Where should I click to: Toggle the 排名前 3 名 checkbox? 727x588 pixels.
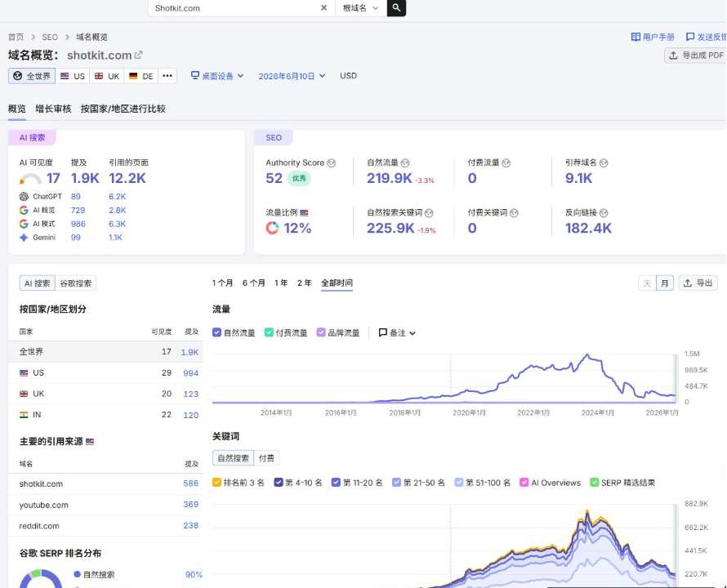216,483
